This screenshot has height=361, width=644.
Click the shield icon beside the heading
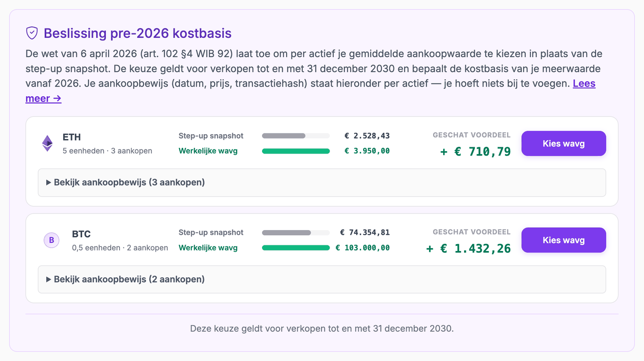(32, 33)
